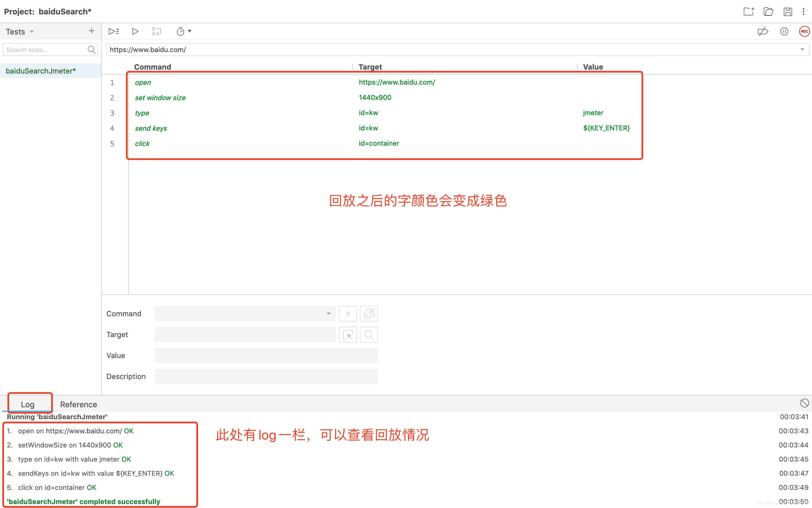
Task: Save the baiduSearch project
Action: pyautogui.click(x=787, y=12)
